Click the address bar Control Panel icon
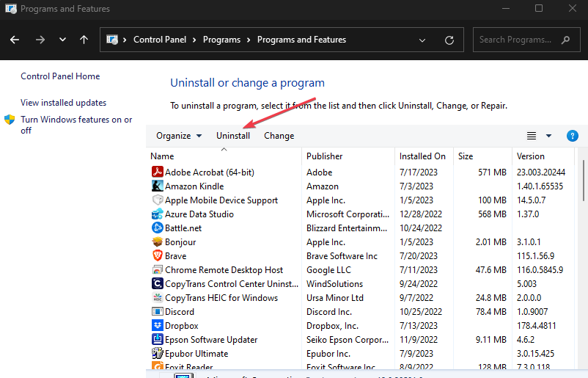 click(112, 40)
